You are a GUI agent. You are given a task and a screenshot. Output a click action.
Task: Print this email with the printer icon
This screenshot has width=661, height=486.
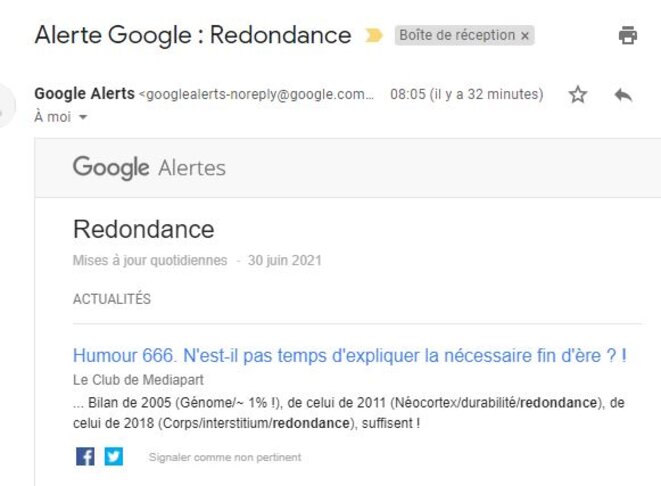pyautogui.click(x=628, y=35)
